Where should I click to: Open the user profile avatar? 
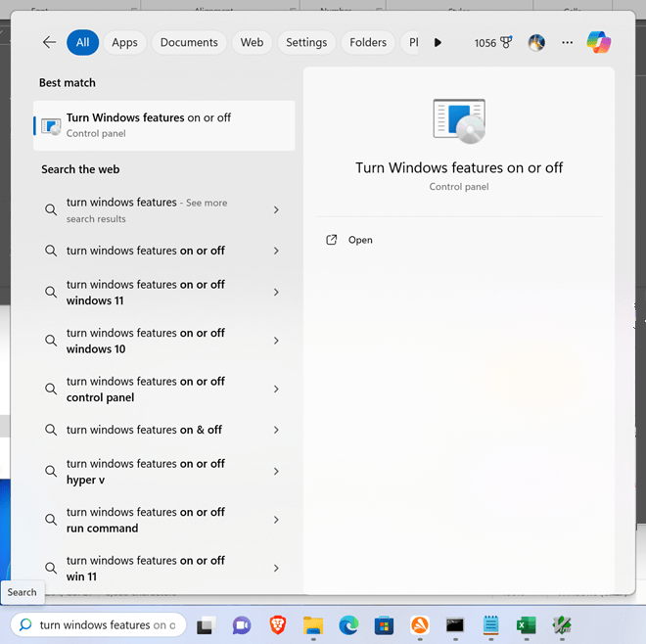[x=536, y=42]
